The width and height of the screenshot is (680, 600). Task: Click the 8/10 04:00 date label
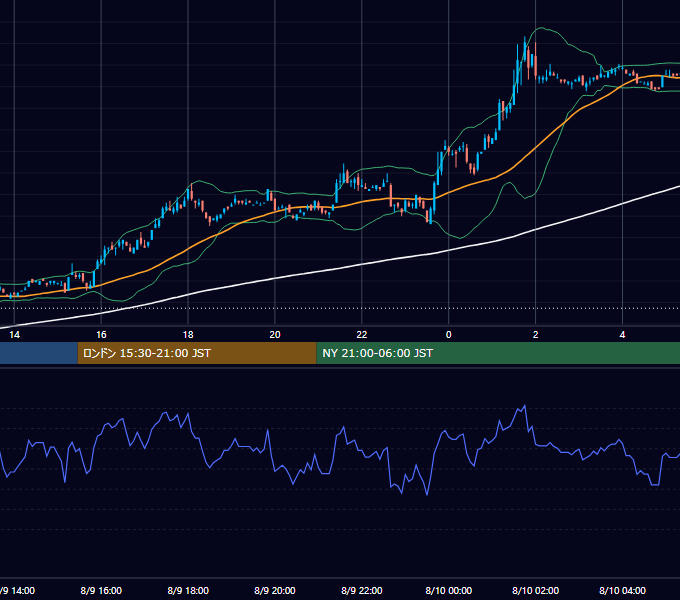[622, 590]
